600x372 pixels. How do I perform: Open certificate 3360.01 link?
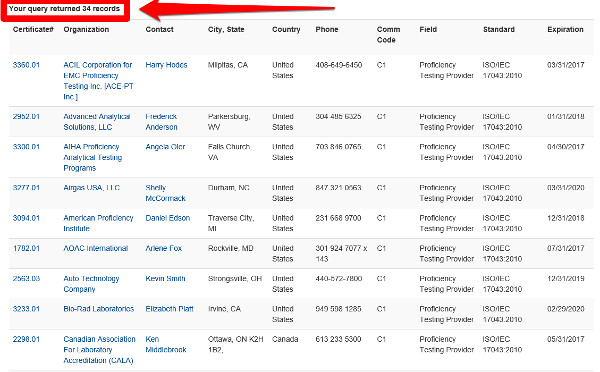26,65
